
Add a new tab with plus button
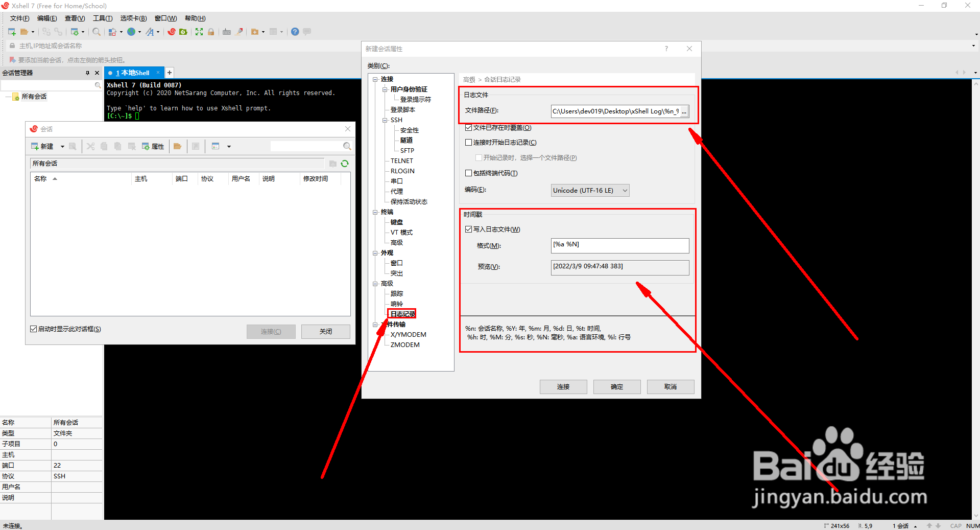pyautogui.click(x=170, y=73)
